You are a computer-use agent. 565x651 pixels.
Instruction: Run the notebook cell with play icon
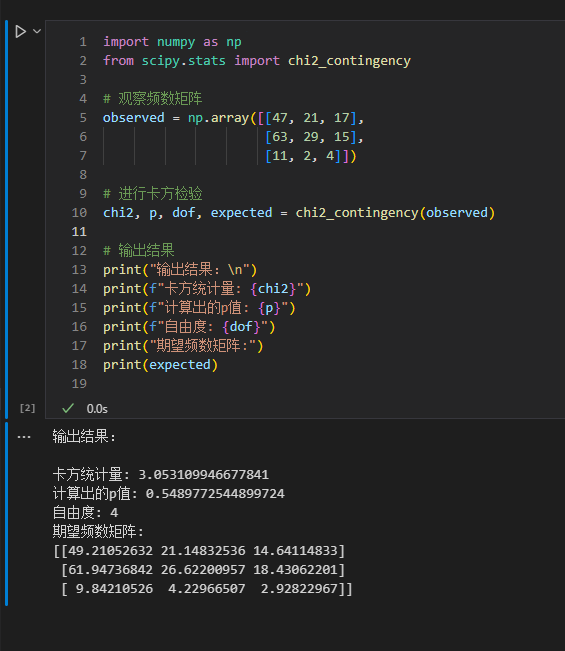(x=20, y=32)
